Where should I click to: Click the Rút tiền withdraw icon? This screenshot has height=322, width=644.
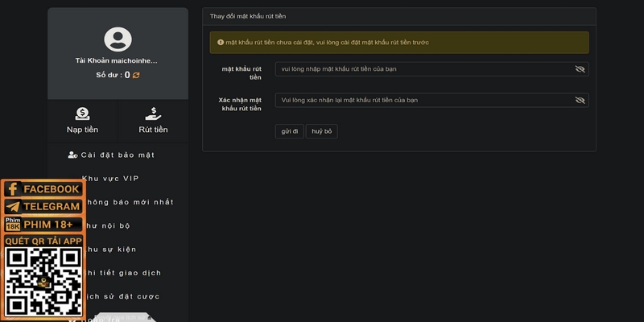pos(153,114)
